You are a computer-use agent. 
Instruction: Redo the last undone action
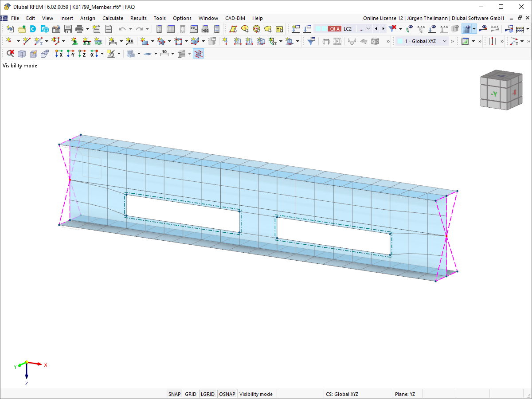click(x=139, y=29)
